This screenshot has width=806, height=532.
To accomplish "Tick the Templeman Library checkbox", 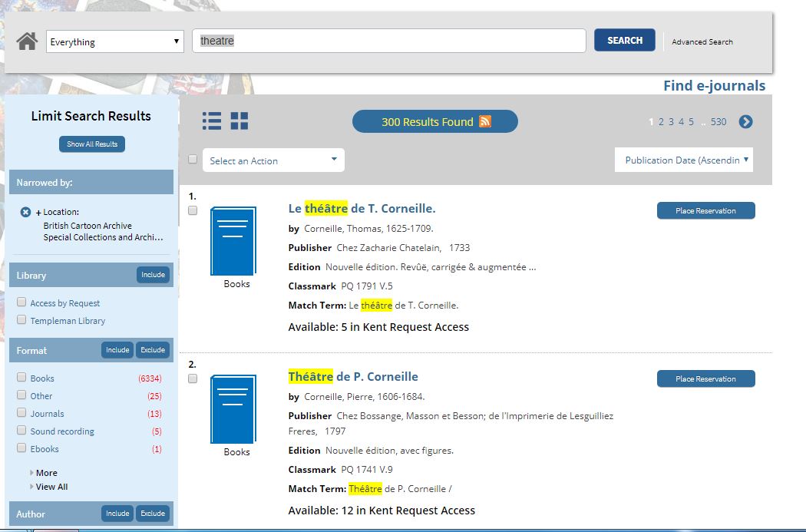I will (x=22, y=320).
